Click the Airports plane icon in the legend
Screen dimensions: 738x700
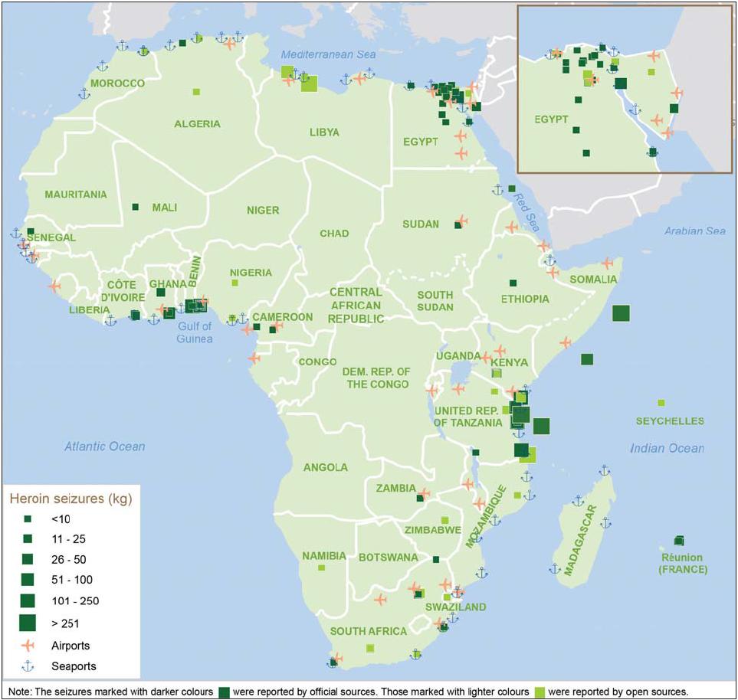(x=28, y=645)
